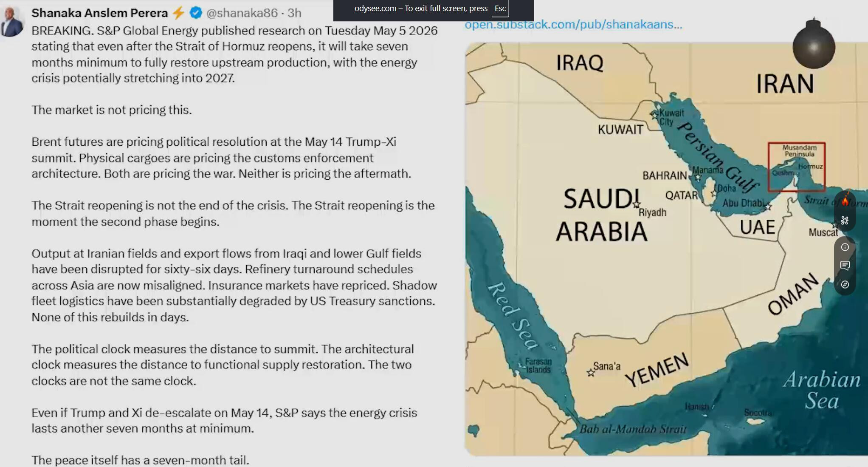Click the IRAQ label on the map

(x=580, y=63)
